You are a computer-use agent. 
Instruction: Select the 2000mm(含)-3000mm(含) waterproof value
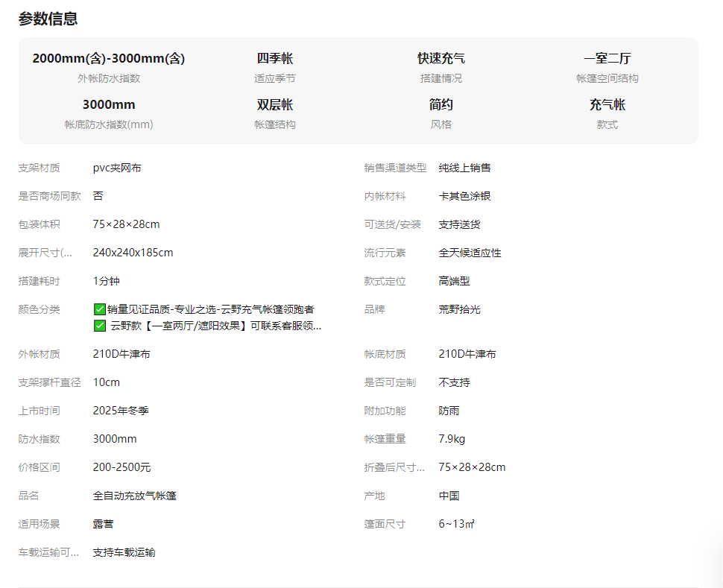pos(109,59)
